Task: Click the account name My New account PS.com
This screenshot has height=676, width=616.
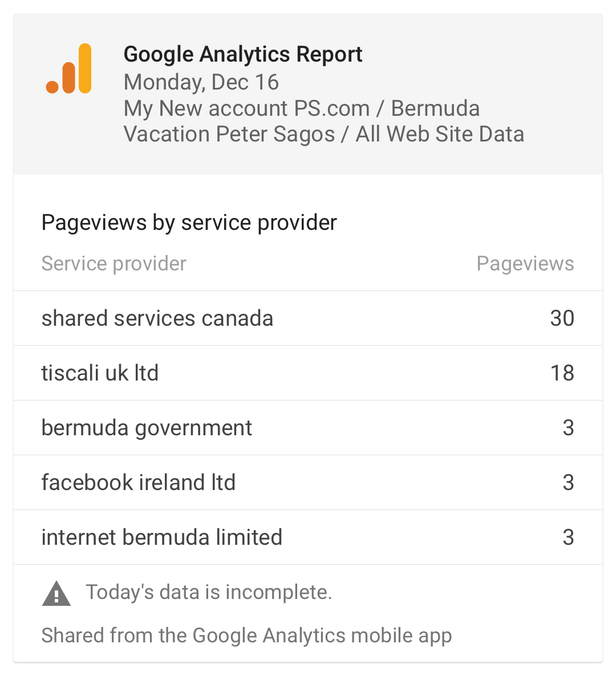Action: [x=246, y=108]
